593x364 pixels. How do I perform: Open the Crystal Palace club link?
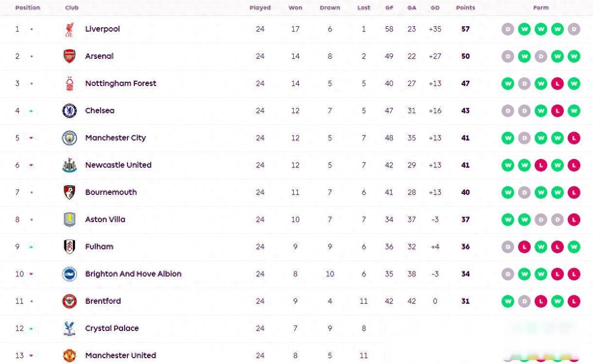(111, 329)
